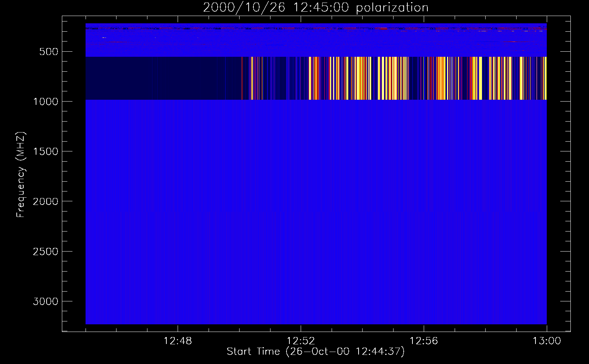Click the 12:48 time tick label
Image resolution: width=589 pixels, height=364 pixels.
pos(178,341)
